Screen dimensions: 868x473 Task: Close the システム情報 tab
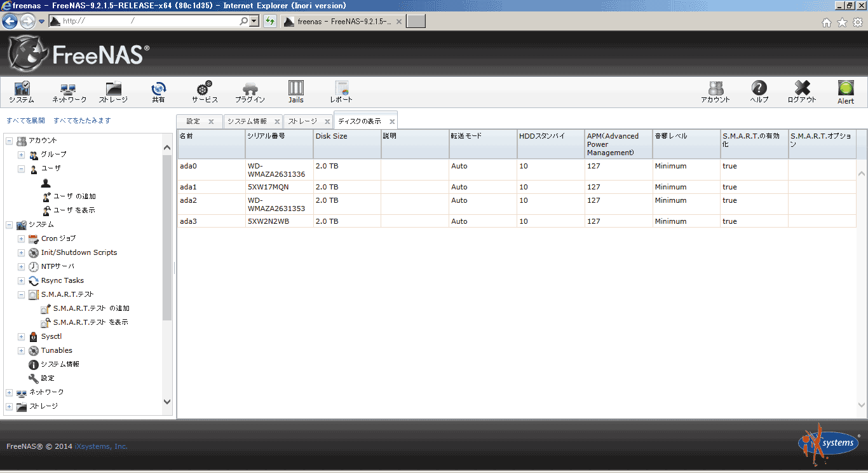(277, 121)
